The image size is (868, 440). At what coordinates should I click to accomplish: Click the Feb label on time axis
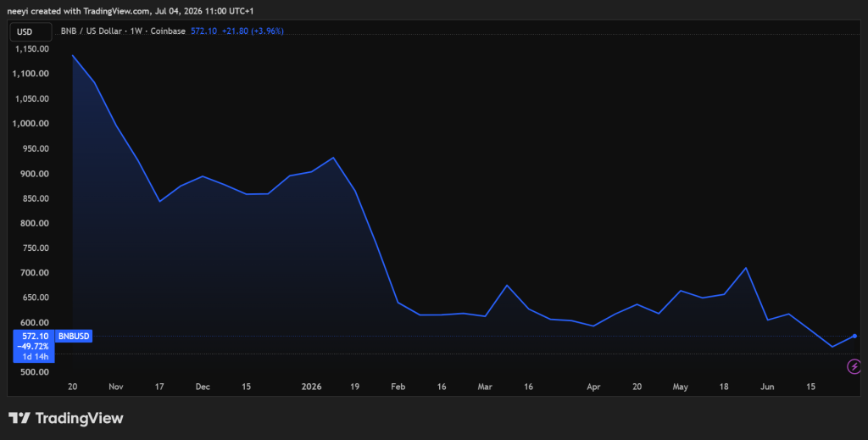398,387
